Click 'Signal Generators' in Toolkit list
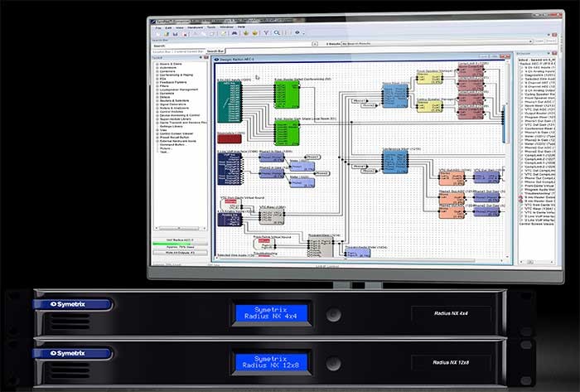580x392 pixels. [173, 104]
